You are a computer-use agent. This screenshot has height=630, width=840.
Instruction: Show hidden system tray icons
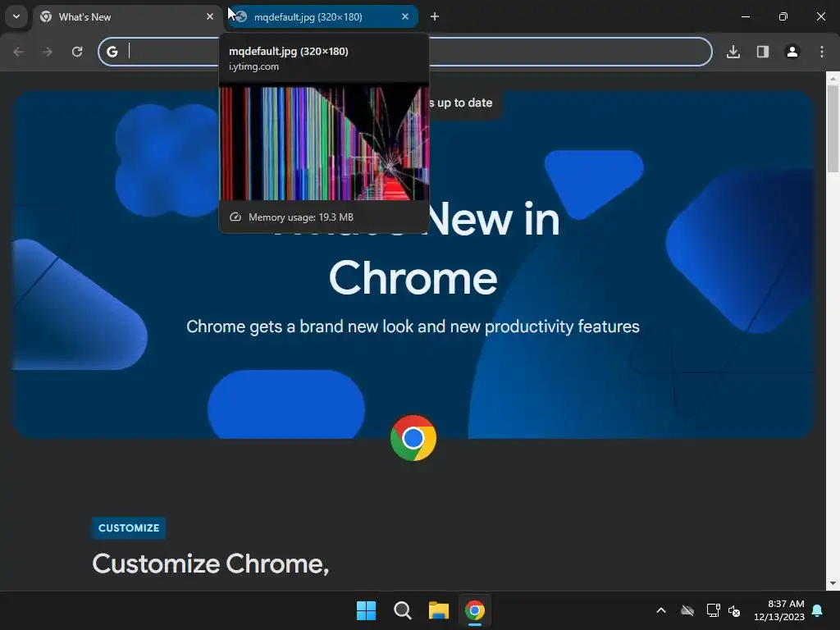tap(661, 610)
